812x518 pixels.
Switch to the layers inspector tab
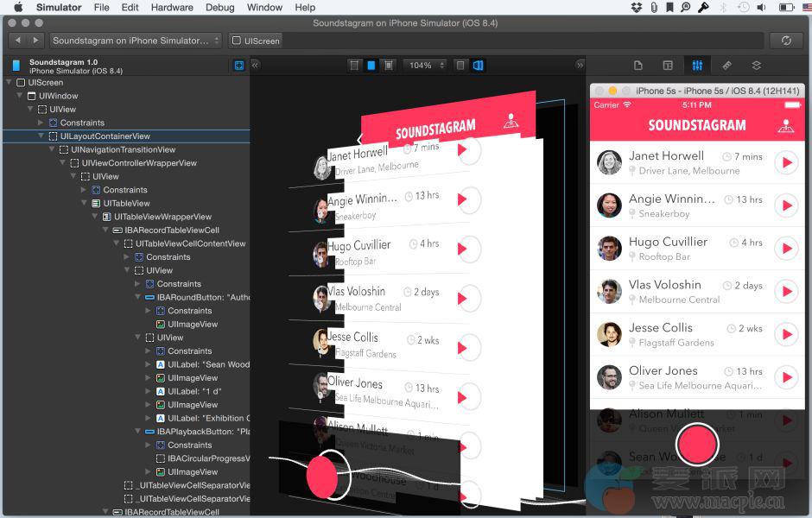(x=756, y=66)
